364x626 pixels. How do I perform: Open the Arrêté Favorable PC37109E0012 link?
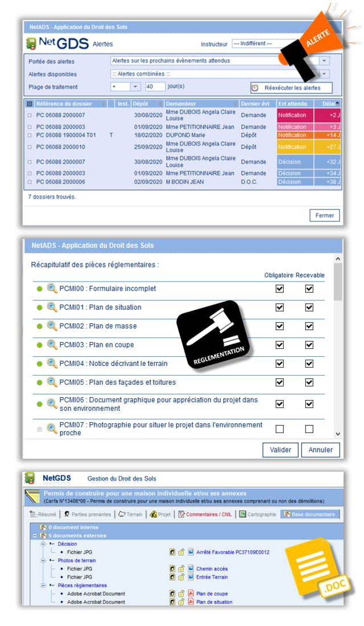233,552
